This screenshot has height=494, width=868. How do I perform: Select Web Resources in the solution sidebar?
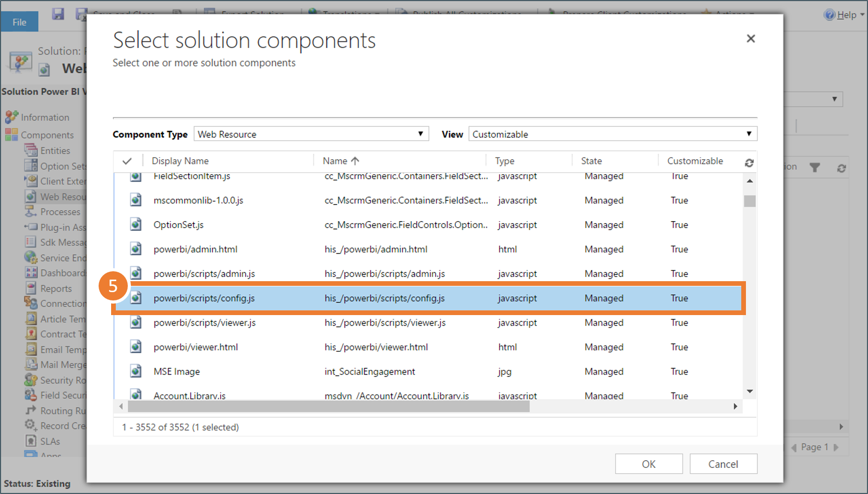point(31,197)
